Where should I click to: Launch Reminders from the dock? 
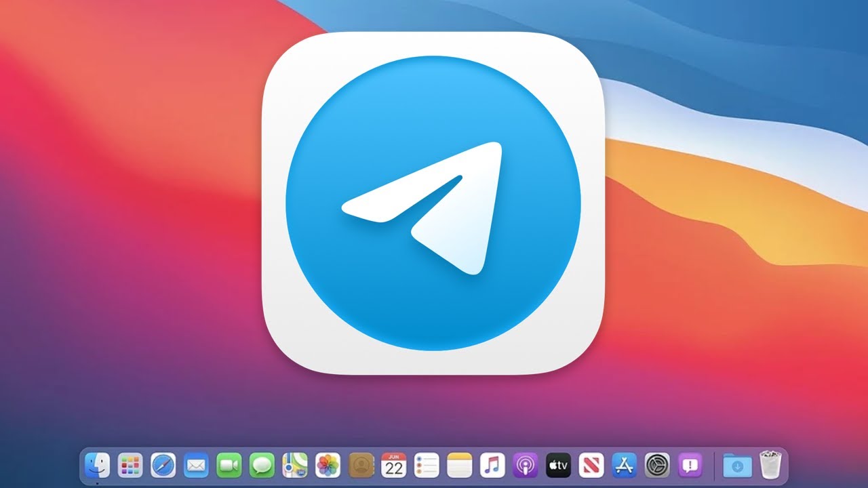click(x=427, y=465)
